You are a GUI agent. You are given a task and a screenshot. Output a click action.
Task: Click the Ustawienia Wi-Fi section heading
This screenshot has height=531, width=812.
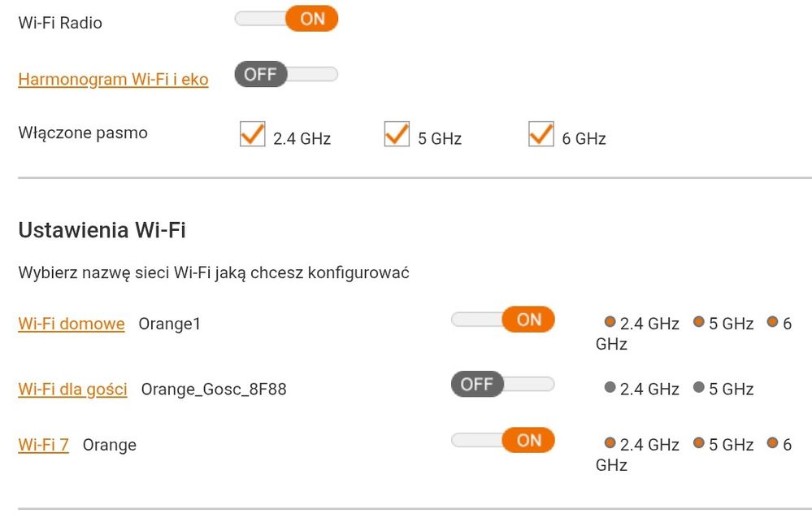click(x=102, y=229)
